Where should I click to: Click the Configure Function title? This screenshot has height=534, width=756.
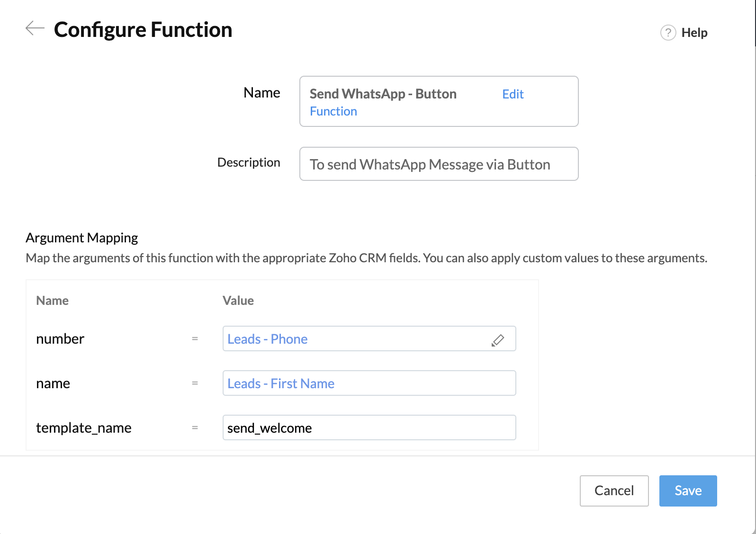(x=143, y=29)
